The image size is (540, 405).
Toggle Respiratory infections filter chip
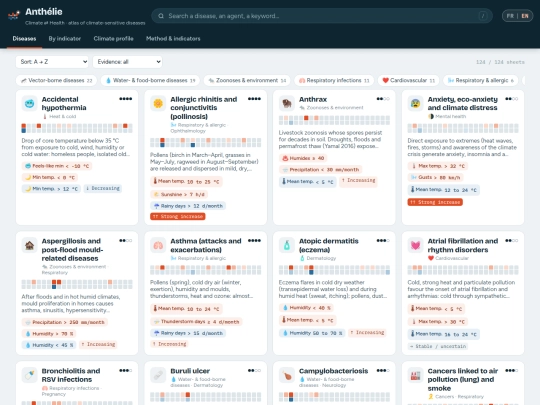[x=334, y=80]
